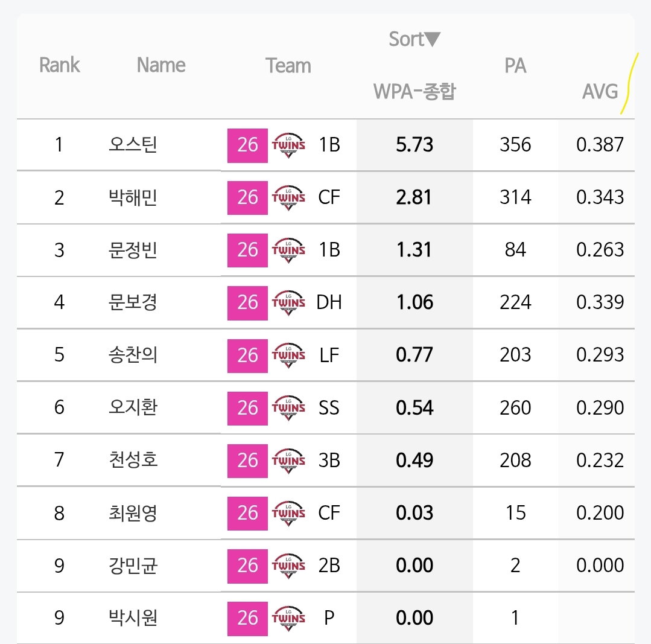The image size is (651, 644).
Task: Click the LG Twins logo in 문정빈's row
Action: point(288,250)
